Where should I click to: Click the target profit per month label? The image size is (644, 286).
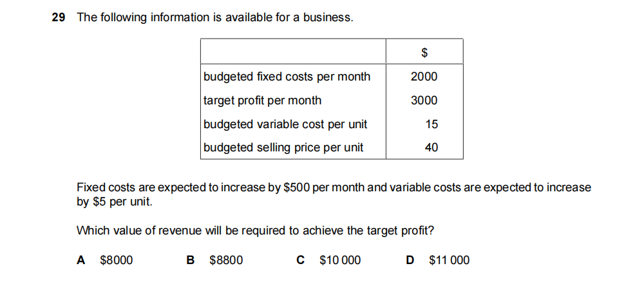pyautogui.click(x=263, y=100)
